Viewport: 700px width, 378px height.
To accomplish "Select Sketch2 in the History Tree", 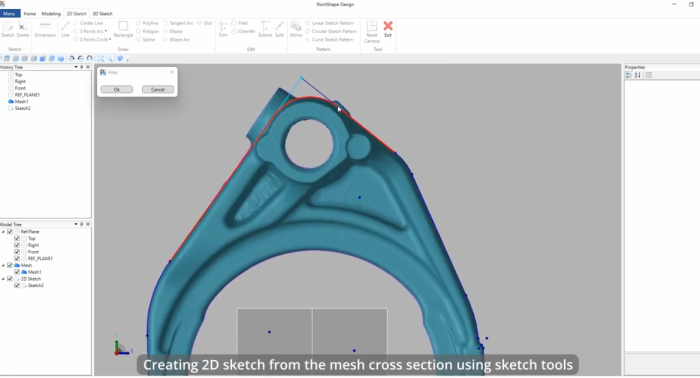I will point(22,108).
